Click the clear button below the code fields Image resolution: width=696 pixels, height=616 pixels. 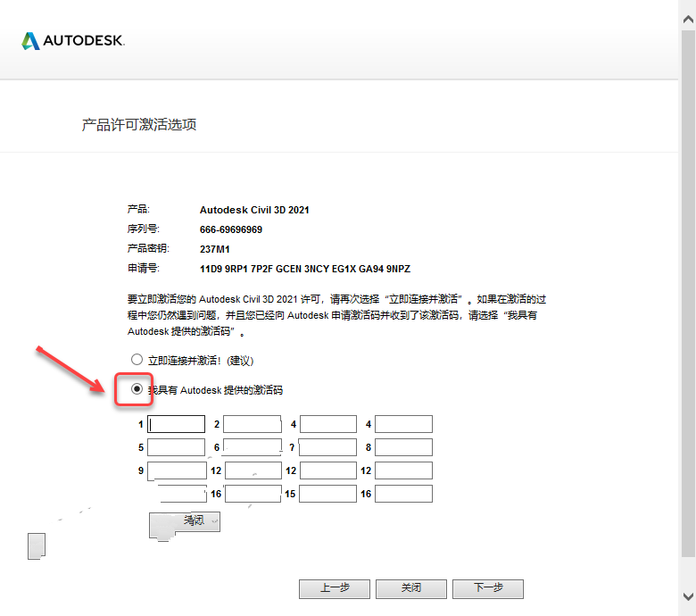(185, 522)
